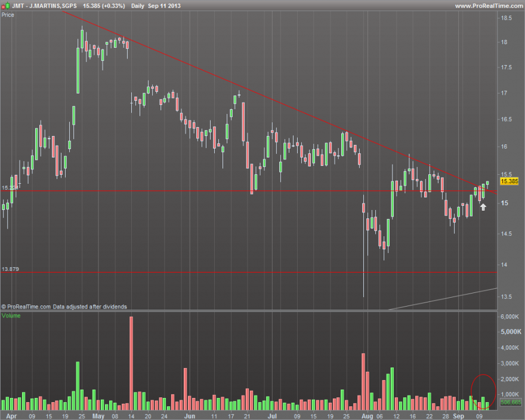The image size is (525, 420).
Task: Select the Volume panel label
Action: point(11,316)
